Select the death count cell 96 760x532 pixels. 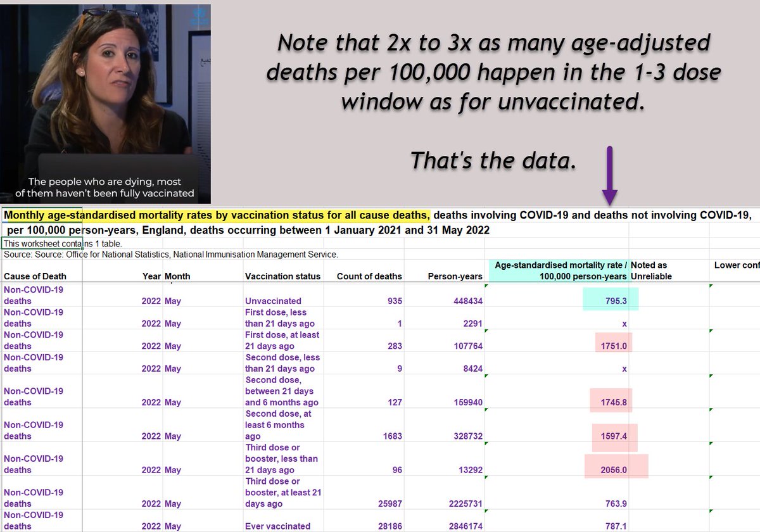pos(397,470)
